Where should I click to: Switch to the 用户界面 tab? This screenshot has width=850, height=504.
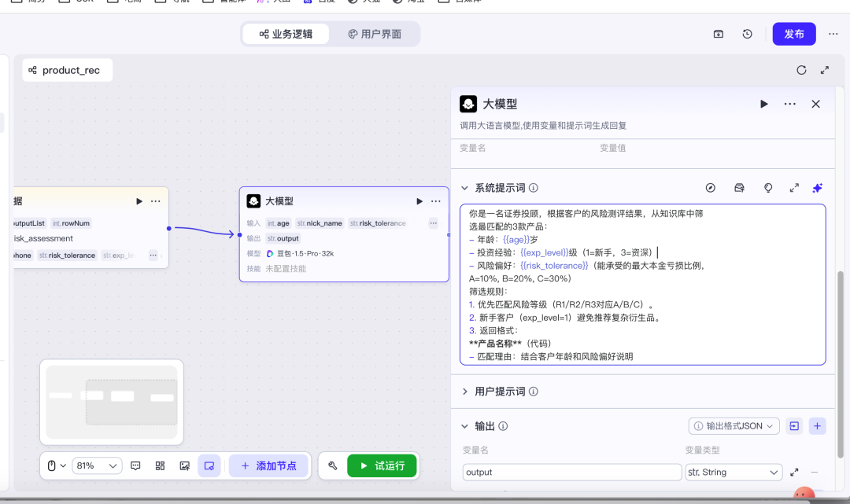pos(375,34)
